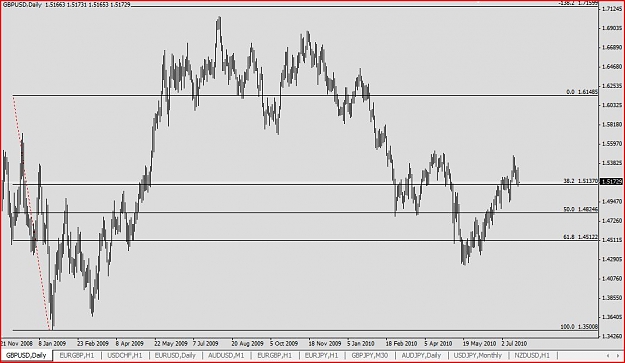Open the EURGBP,H1 tab next to EURJPY,H1

(274, 355)
